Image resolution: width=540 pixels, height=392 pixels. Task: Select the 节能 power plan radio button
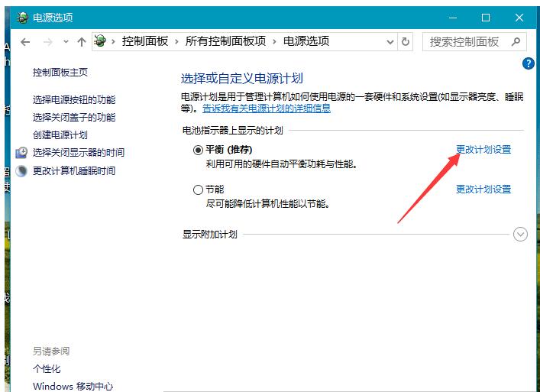(x=199, y=190)
